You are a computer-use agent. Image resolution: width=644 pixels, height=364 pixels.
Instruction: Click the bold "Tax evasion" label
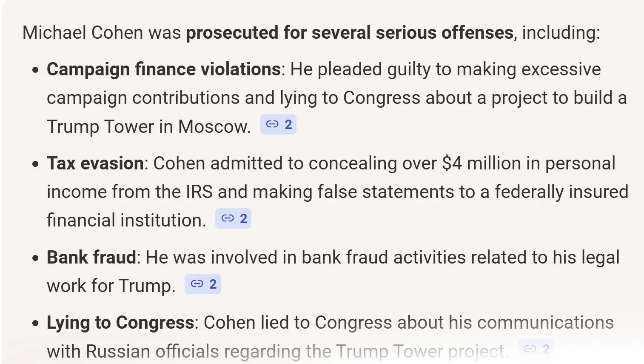(x=95, y=163)
